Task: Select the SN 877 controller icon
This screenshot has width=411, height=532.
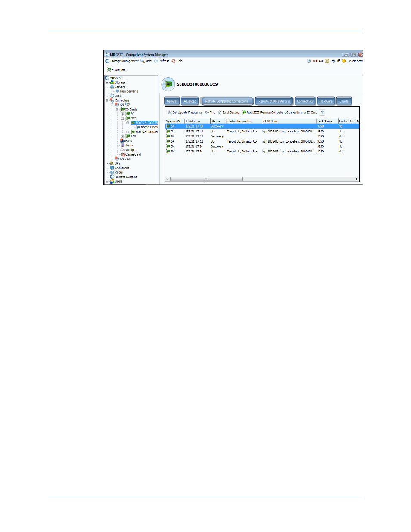Action: coord(117,105)
